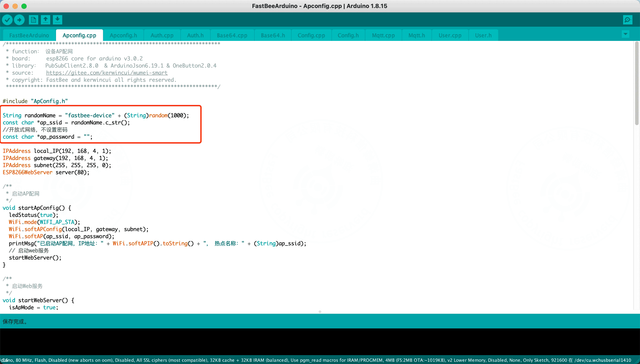Click the editor vertical scrollbar thumb
The height and width of the screenshot is (364, 640).
click(x=636, y=83)
